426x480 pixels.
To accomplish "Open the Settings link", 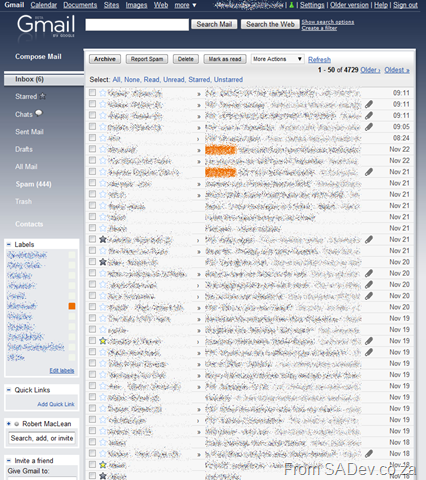I will point(312,5).
